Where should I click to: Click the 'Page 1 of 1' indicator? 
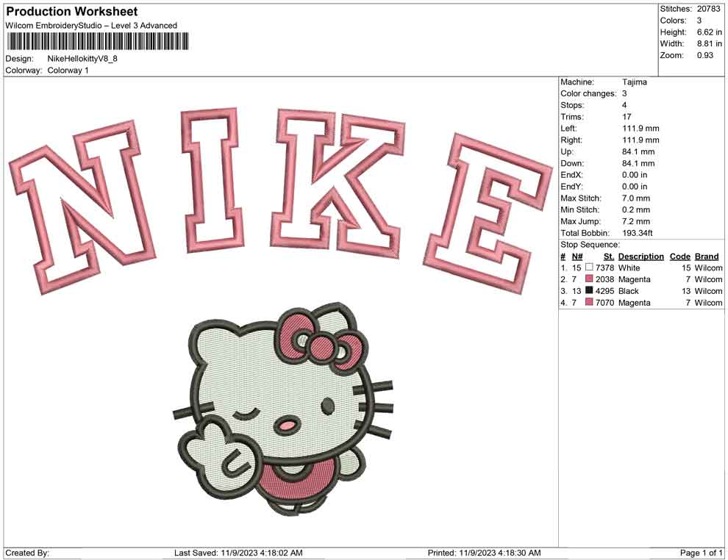[701, 553]
